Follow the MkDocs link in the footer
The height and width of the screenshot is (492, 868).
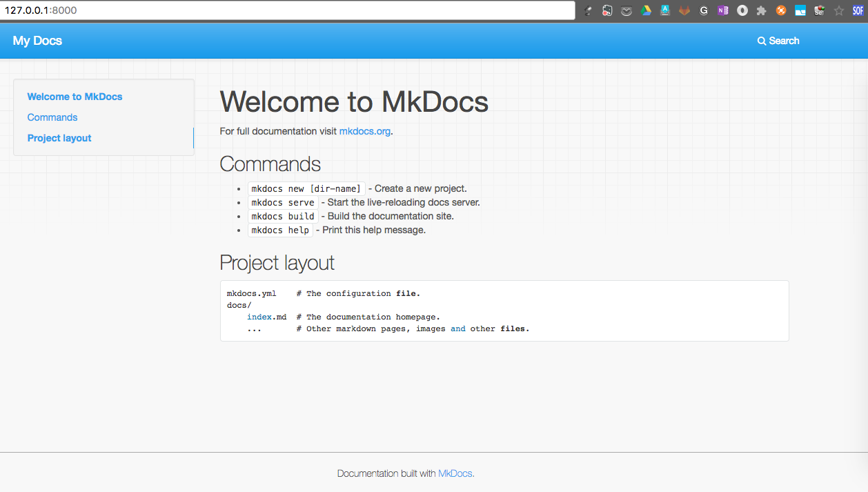(455, 473)
